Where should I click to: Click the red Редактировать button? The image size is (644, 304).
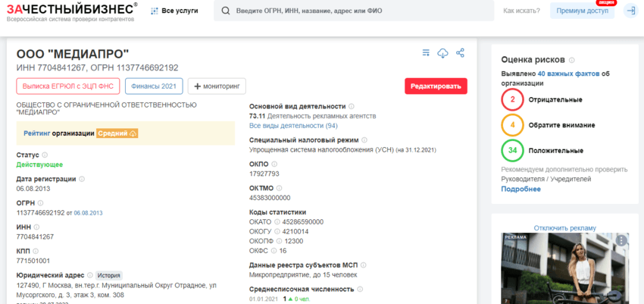click(436, 86)
